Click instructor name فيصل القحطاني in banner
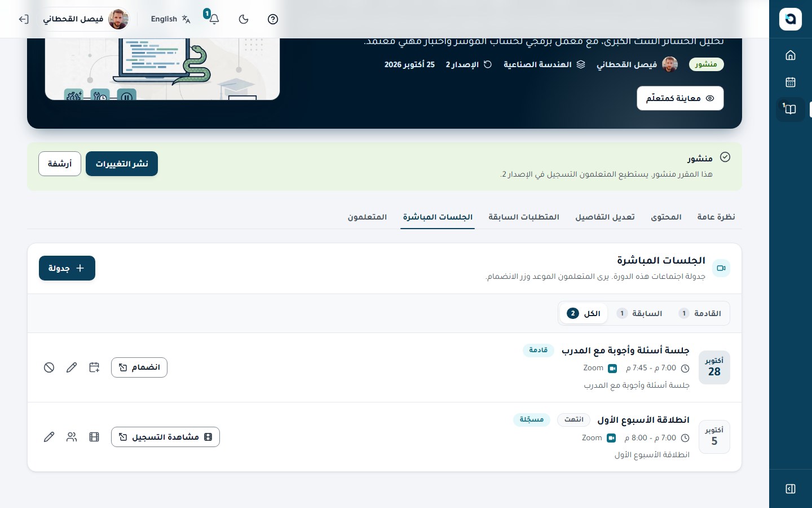812x508 pixels. point(626,64)
